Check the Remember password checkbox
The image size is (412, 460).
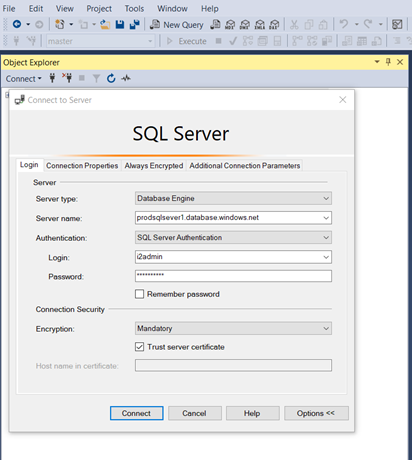click(140, 294)
